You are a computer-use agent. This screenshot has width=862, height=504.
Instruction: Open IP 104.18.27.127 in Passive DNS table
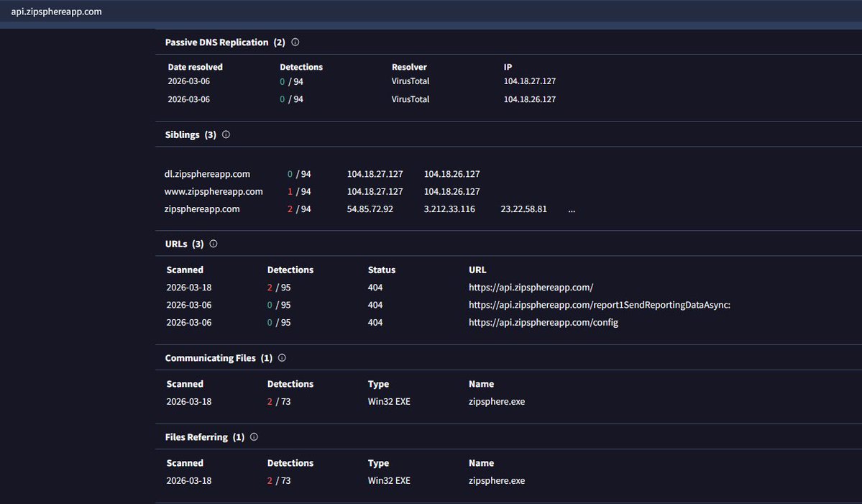[x=529, y=81]
